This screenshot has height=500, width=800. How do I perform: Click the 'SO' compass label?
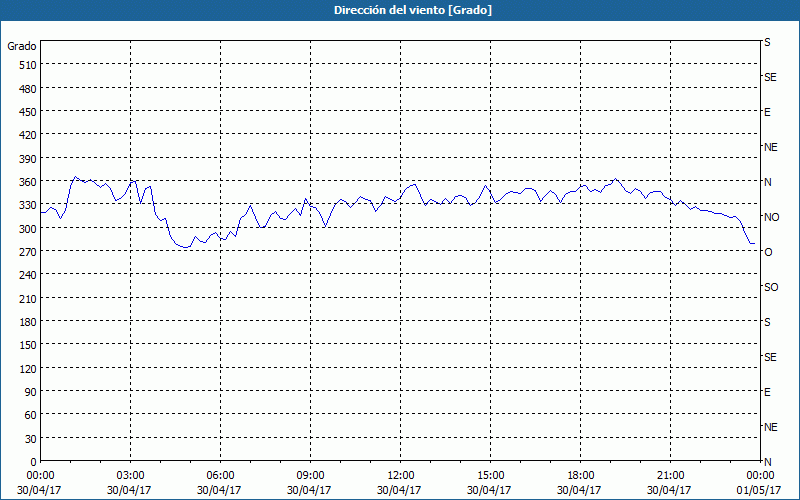tap(771, 288)
